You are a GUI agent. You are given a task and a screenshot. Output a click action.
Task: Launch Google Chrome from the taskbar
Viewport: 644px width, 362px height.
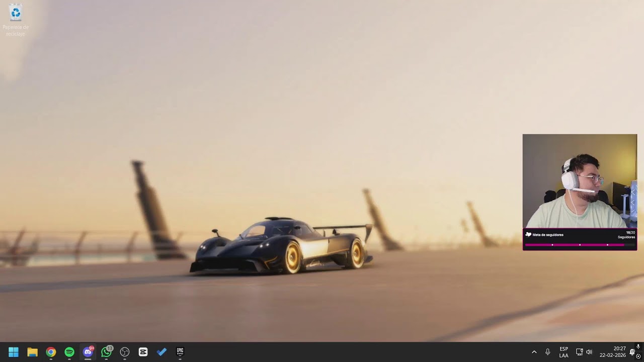51,352
